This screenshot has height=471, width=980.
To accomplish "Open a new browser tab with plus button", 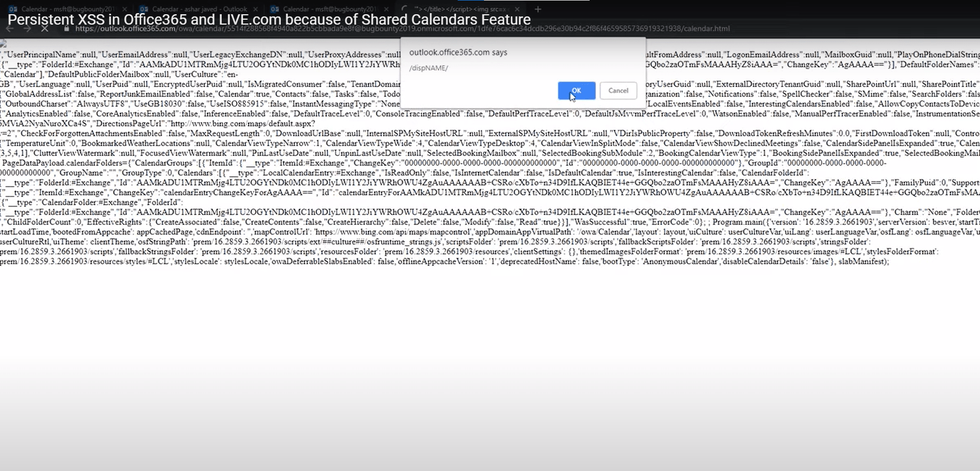I will click(x=538, y=9).
